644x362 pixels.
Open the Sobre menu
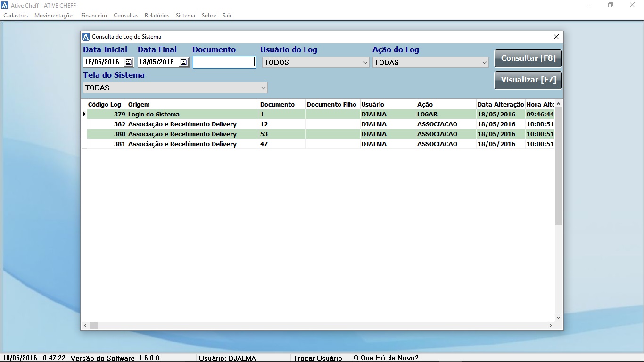tap(209, 16)
